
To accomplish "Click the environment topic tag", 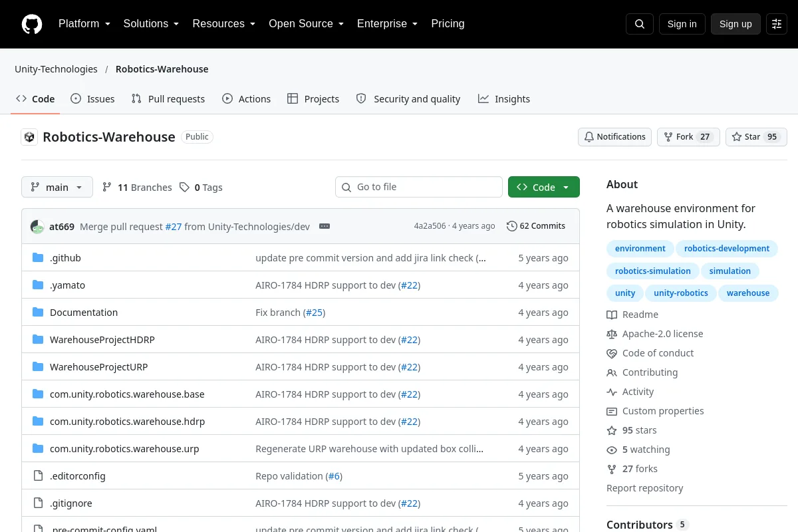I will tap(640, 249).
